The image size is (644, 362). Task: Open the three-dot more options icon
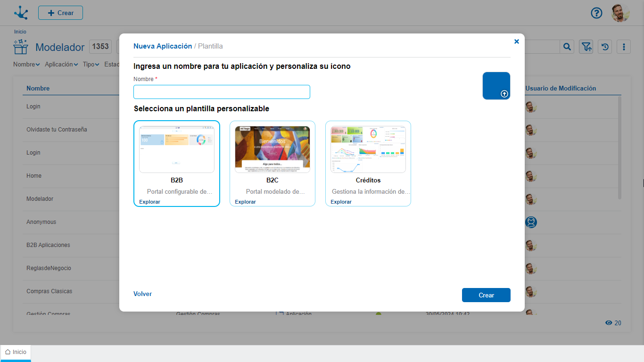pyautogui.click(x=624, y=47)
